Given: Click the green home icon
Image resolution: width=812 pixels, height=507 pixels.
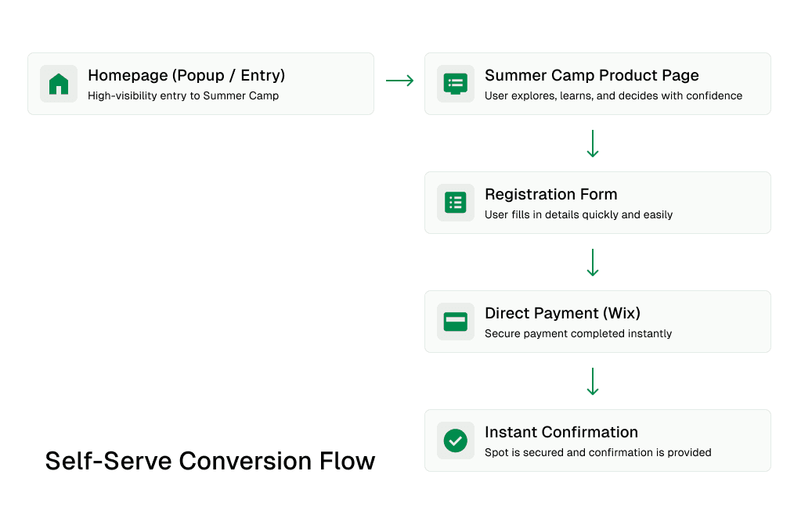Looking at the screenshot, I should click(x=59, y=84).
